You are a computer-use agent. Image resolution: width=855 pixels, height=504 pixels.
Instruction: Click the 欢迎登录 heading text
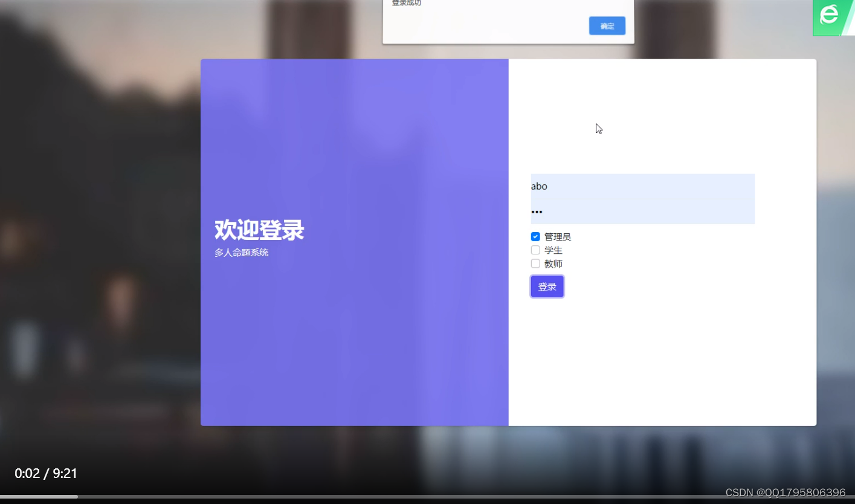259,230
